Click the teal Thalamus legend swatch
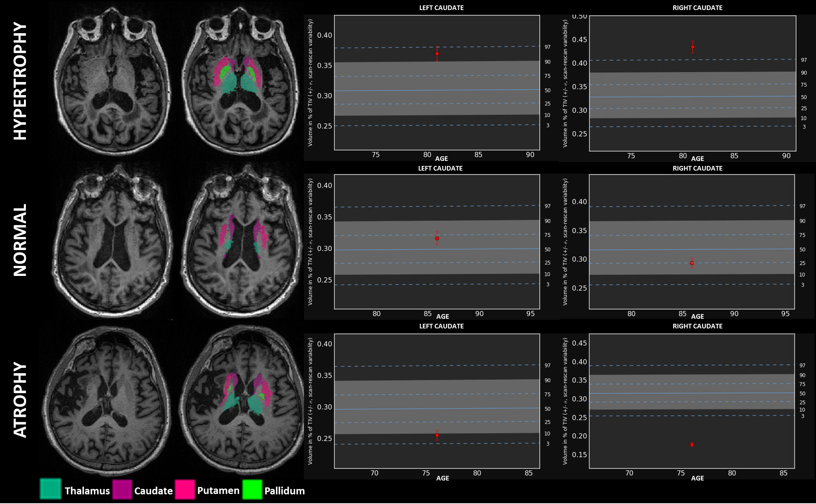Viewport: 816px width, 504px height. [x=51, y=489]
